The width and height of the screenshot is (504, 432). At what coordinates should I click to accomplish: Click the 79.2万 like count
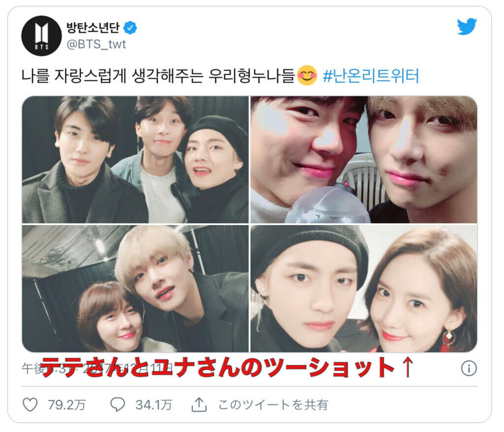click(x=66, y=404)
